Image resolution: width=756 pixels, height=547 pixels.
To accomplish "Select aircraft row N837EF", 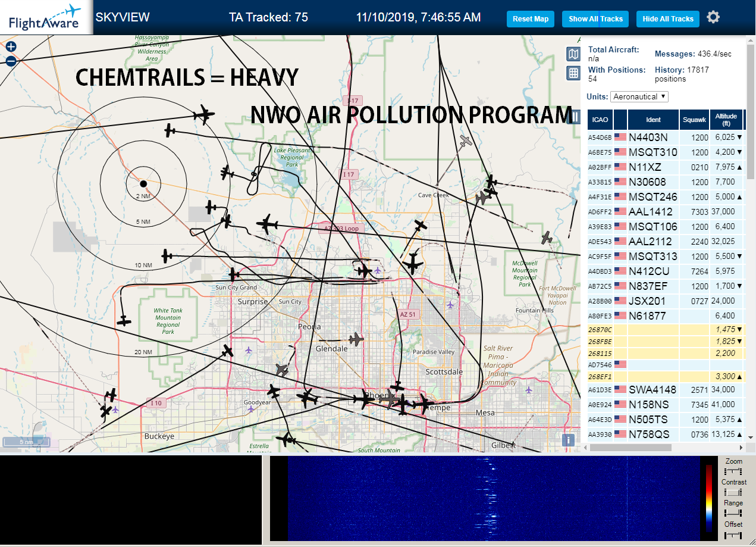I will tap(666, 286).
